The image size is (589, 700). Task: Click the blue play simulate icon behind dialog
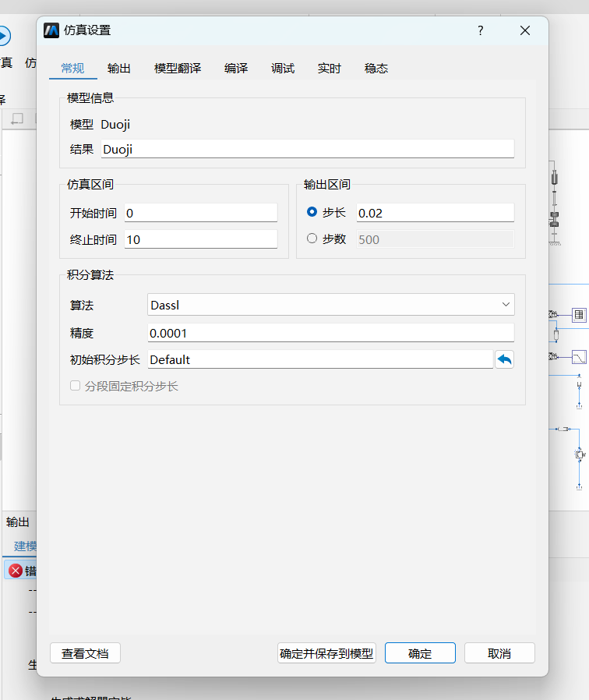4,36
